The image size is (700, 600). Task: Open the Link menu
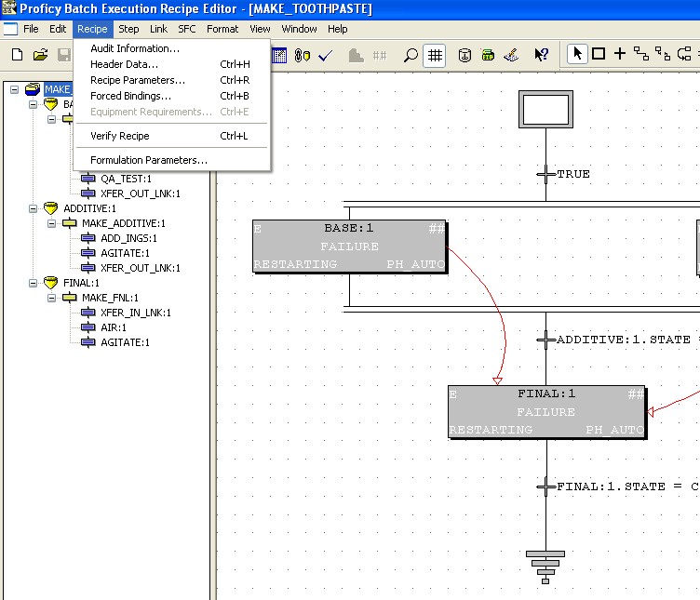click(x=158, y=29)
